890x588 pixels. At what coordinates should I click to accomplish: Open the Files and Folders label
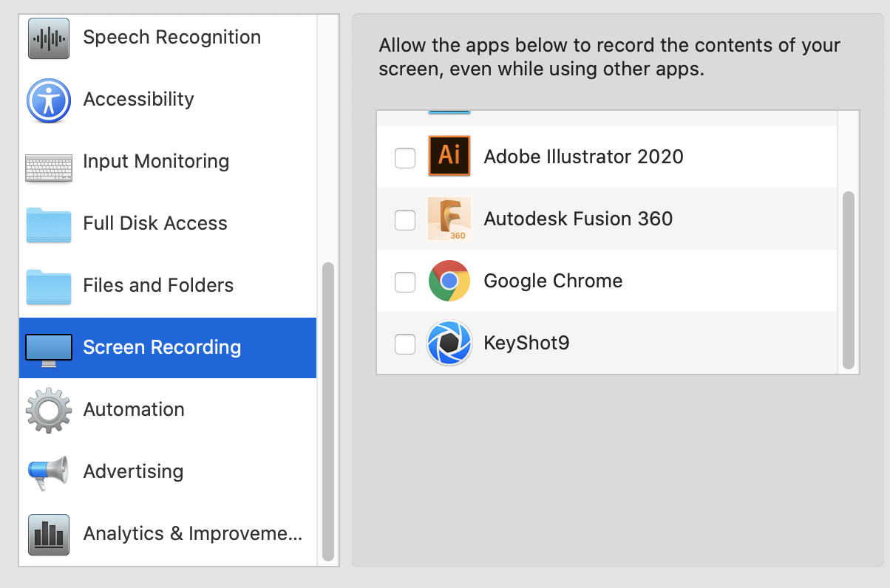[x=158, y=285]
